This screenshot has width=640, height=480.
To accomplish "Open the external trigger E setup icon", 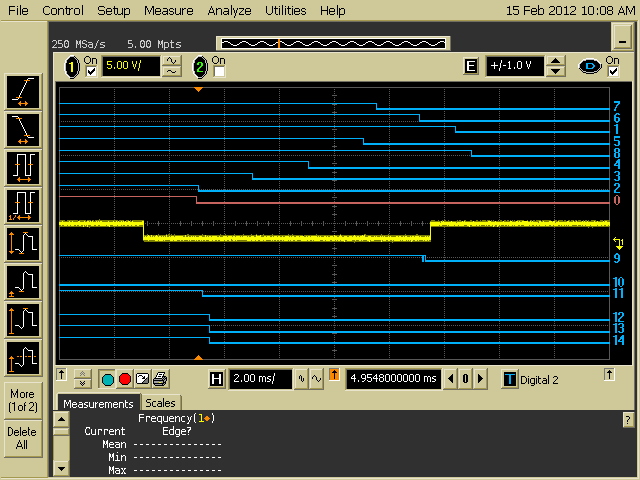I will click(471, 66).
